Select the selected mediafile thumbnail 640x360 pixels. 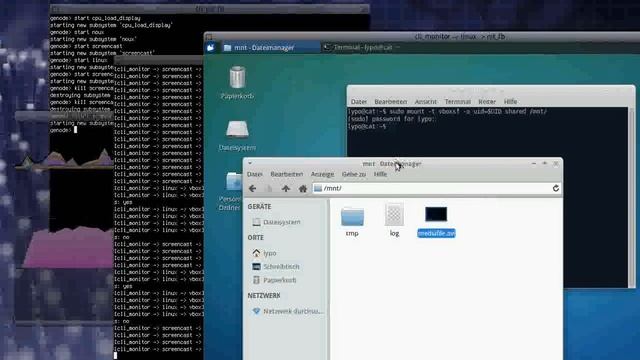[x=436, y=214]
